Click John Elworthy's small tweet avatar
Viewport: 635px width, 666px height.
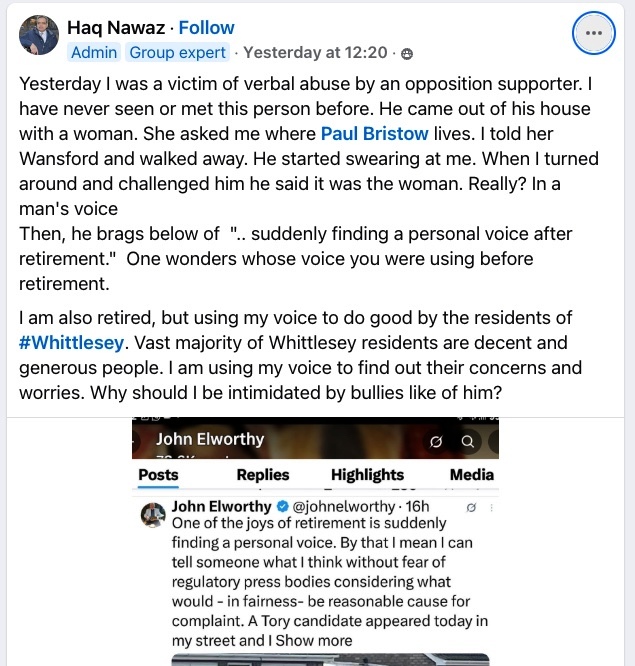[x=153, y=514]
